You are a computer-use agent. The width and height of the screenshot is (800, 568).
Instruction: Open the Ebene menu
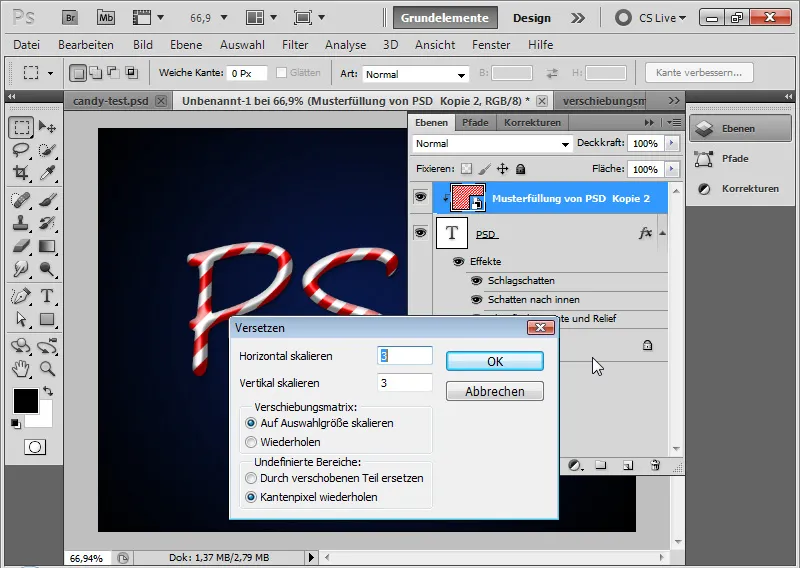[x=186, y=45]
